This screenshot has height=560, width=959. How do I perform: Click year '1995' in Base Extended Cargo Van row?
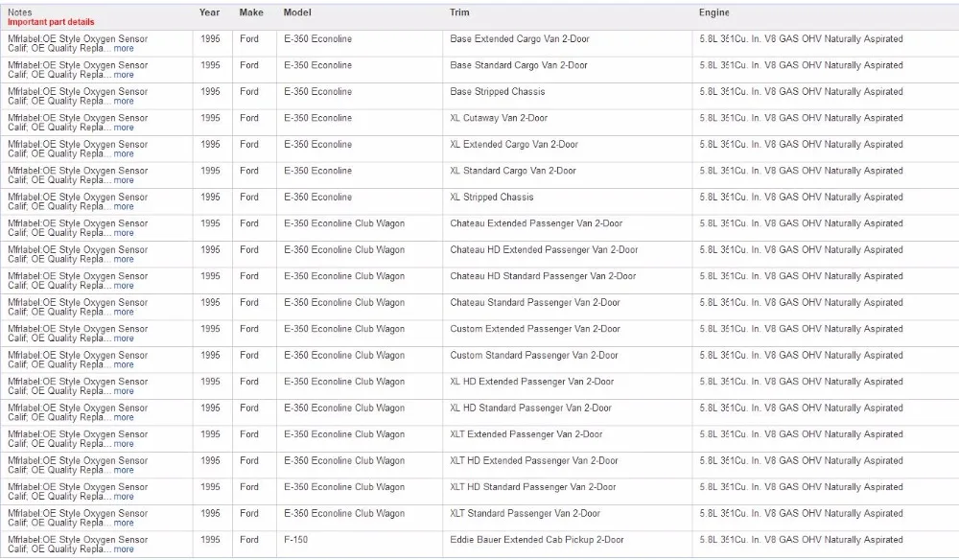coord(210,38)
